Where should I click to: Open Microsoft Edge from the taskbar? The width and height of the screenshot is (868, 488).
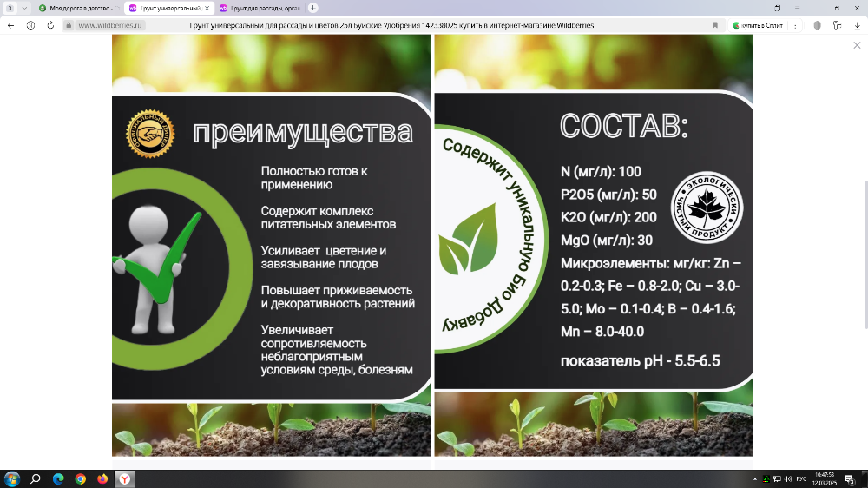click(x=58, y=478)
